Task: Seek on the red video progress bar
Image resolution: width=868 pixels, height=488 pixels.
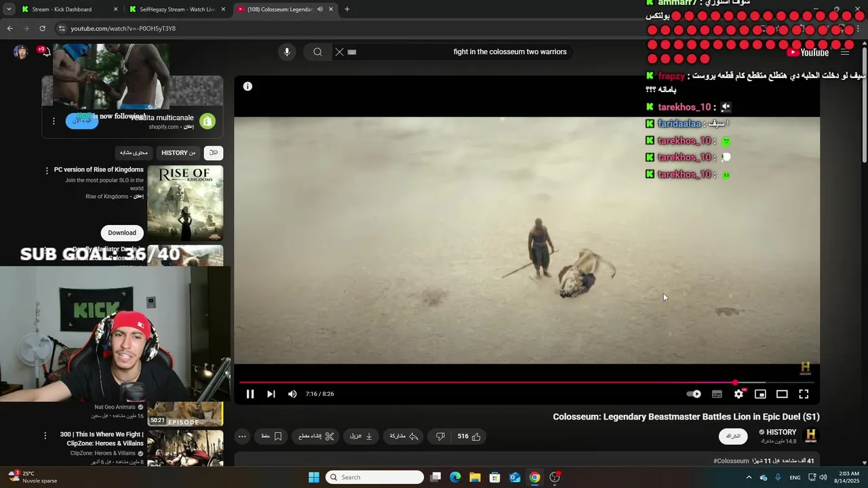Action: pos(526,383)
